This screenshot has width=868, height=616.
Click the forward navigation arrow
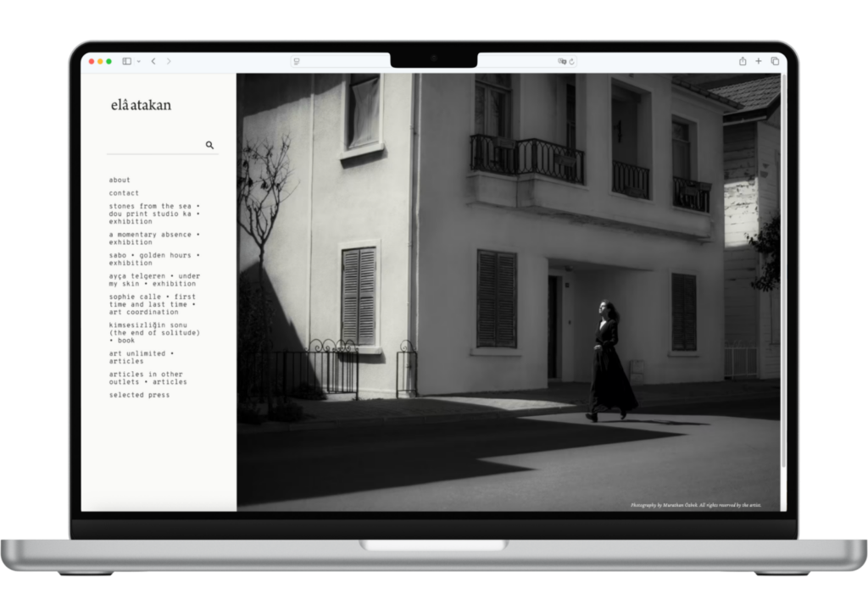point(170,61)
